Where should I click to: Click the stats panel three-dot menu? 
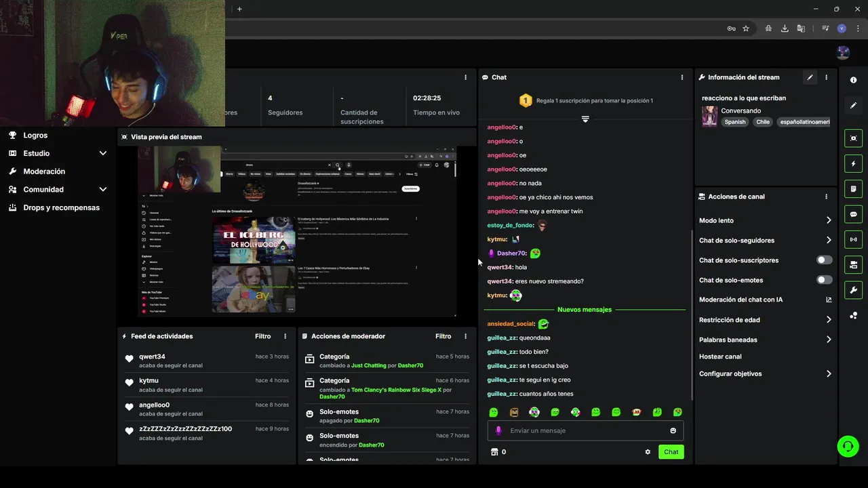click(465, 77)
